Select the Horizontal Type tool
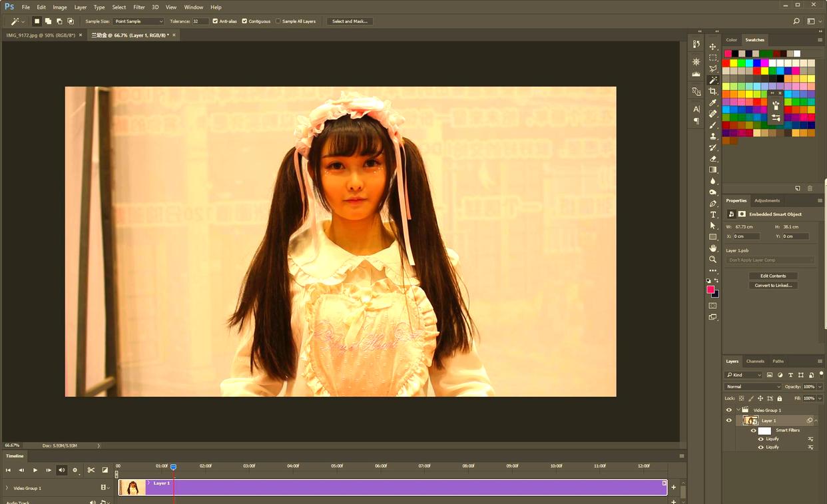 712,215
